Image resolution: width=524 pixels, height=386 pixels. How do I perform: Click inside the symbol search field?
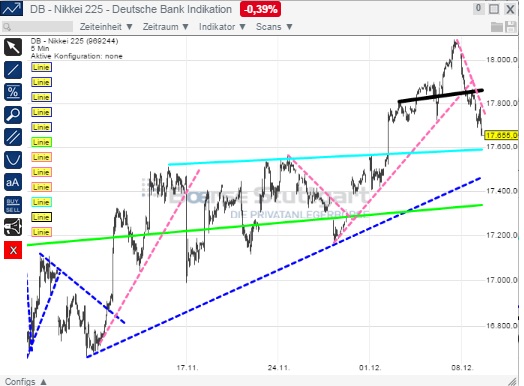(x=37, y=27)
